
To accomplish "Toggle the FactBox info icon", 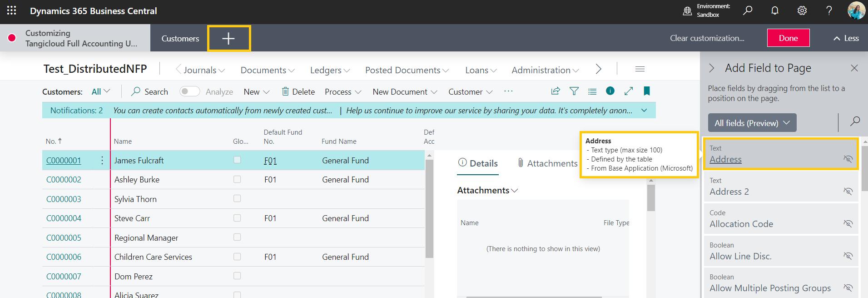I will (610, 91).
